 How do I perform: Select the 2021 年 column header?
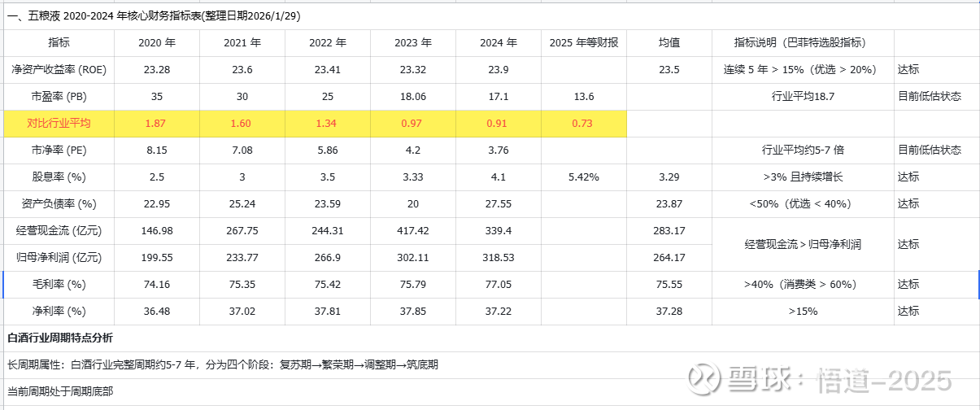point(242,42)
